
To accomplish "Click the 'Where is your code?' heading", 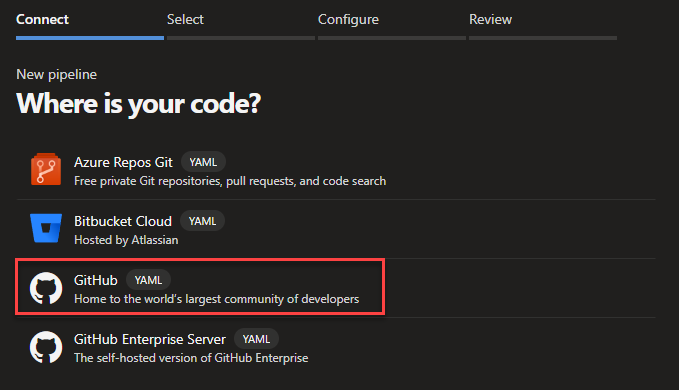I will pyautogui.click(x=139, y=104).
